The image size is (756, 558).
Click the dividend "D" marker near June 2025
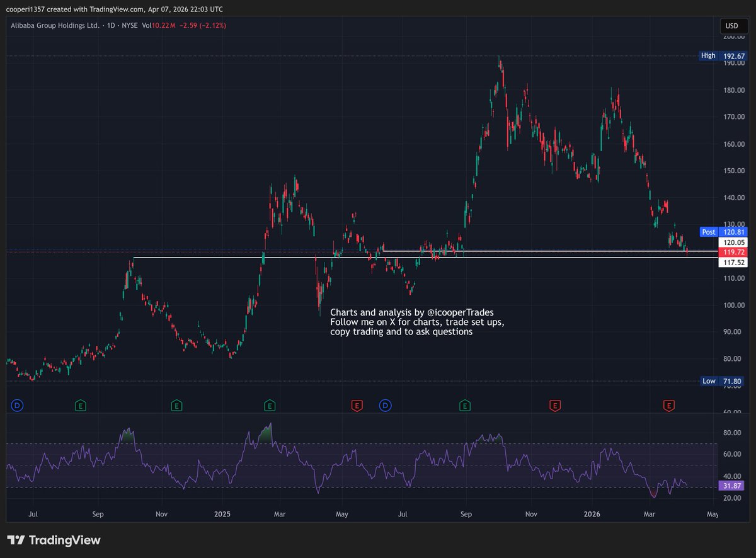[x=384, y=406]
